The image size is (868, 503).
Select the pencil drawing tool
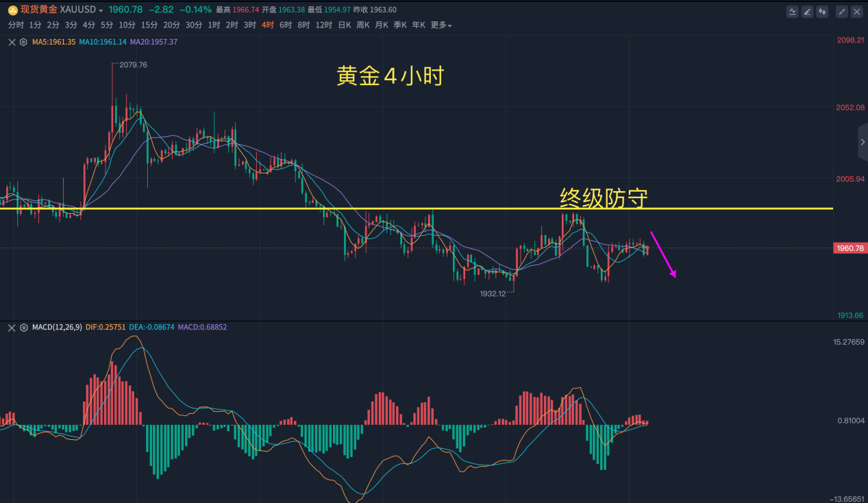pos(808,11)
